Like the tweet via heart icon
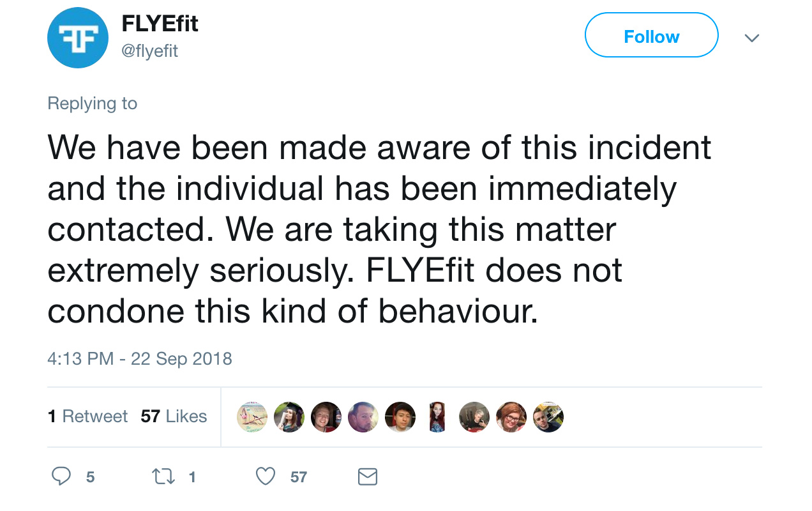The height and width of the screenshot is (511, 812). pos(265,477)
